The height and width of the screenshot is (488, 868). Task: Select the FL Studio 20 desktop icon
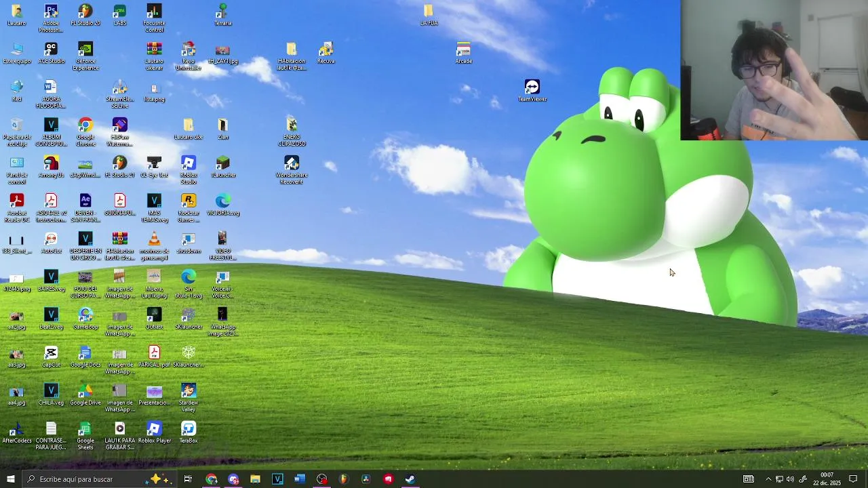pyautogui.click(x=85, y=15)
